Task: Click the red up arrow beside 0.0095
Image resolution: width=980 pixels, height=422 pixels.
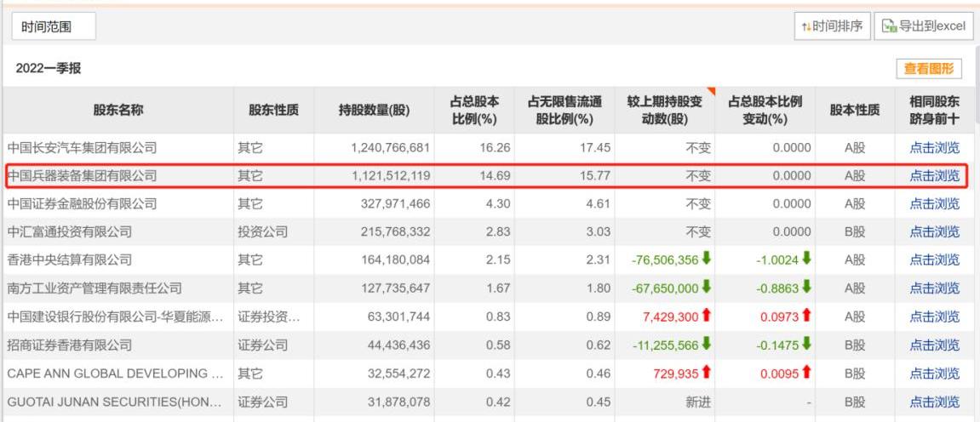Action: click(806, 372)
